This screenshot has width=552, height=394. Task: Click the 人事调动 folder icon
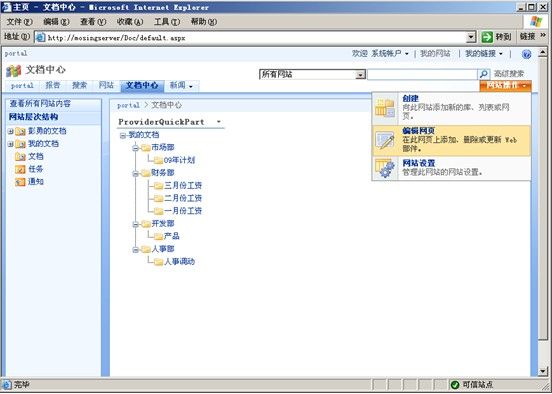pos(158,262)
